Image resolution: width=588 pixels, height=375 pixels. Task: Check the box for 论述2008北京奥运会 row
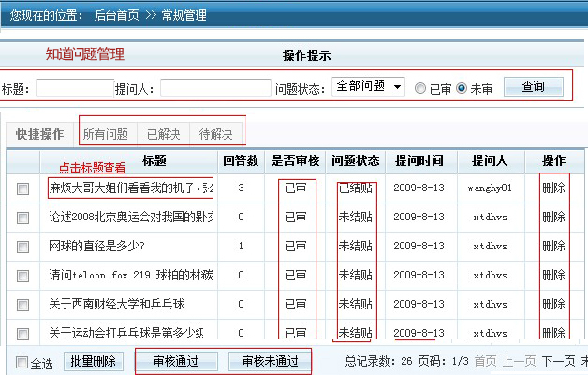pyautogui.click(x=22, y=217)
